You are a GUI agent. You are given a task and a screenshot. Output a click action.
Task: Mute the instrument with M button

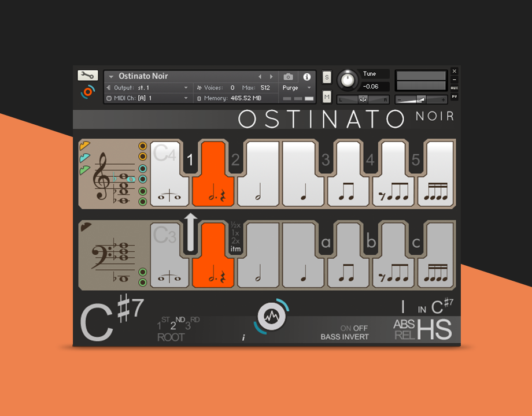327,96
